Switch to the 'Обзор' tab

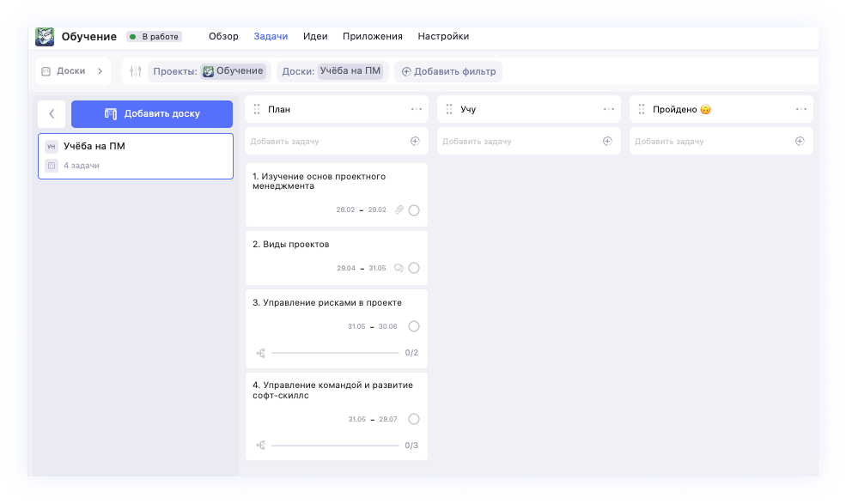(x=223, y=37)
